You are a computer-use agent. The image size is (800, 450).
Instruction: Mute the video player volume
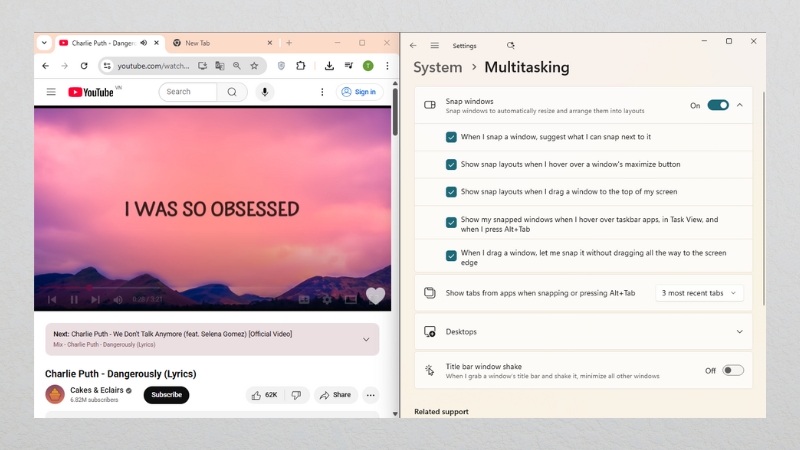coord(118,299)
